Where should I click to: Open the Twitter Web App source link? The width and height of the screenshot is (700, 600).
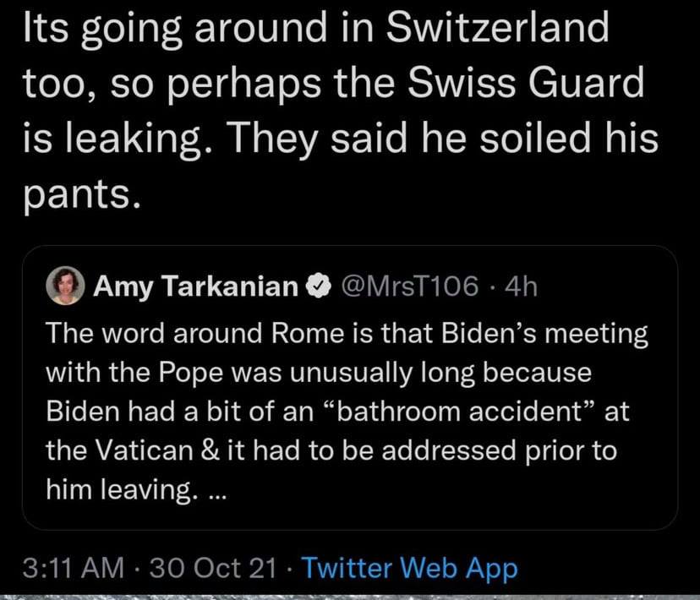click(x=409, y=568)
